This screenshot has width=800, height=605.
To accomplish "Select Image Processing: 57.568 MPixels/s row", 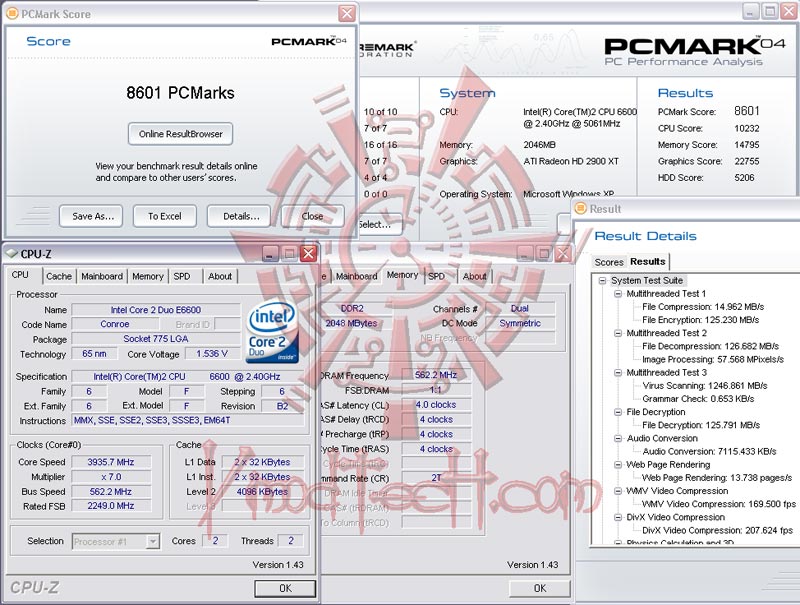I will point(713,359).
